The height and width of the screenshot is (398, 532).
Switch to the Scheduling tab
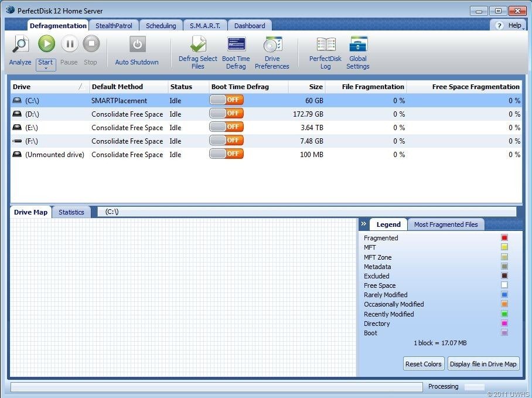click(x=161, y=26)
